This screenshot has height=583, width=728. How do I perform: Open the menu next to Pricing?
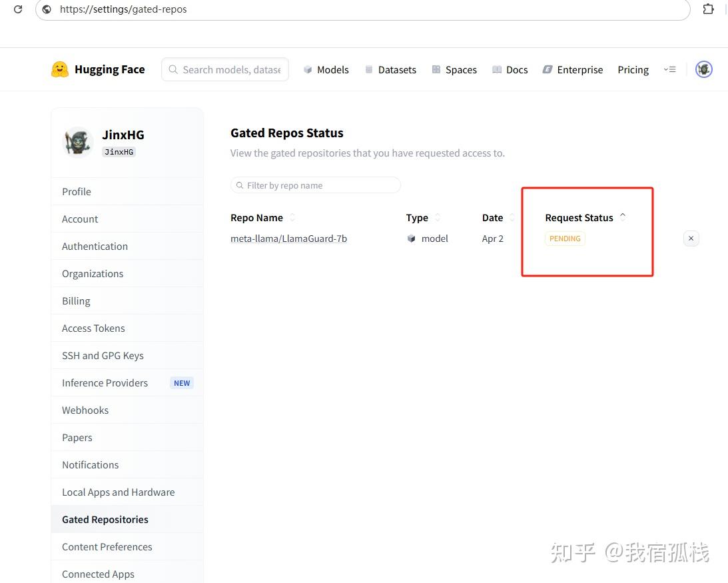pyautogui.click(x=669, y=69)
